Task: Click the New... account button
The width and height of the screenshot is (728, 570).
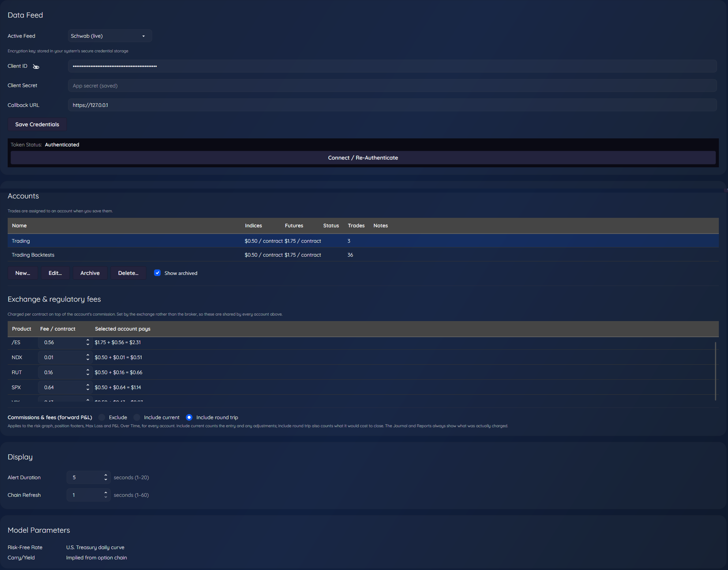Action: point(23,273)
